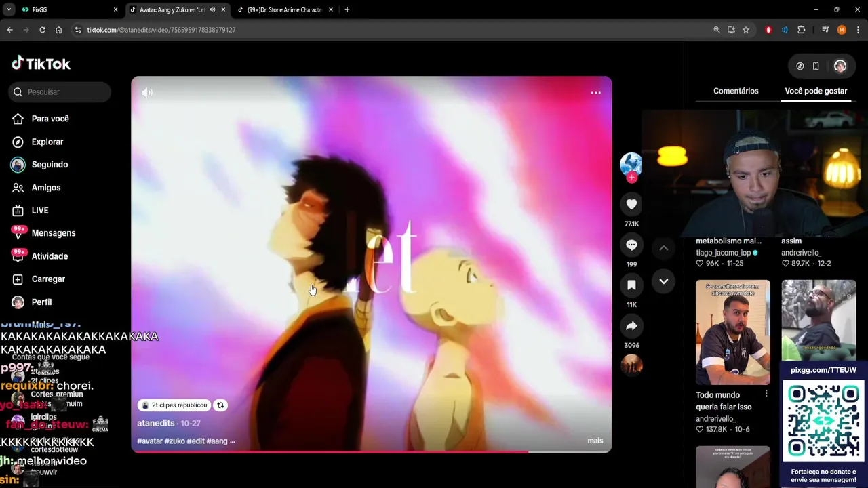
Task: Mute the video with speaker icon
Action: (147, 92)
